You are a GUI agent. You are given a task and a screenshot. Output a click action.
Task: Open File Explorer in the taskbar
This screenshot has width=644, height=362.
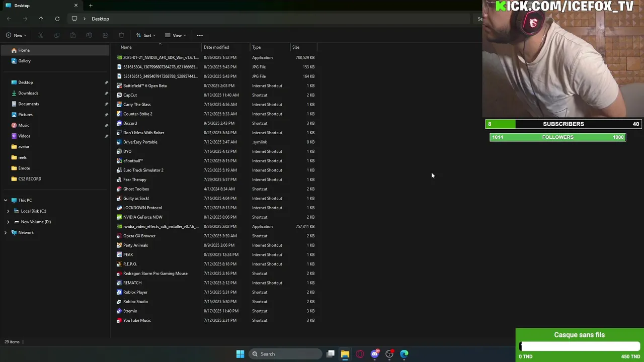click(345, 354)
